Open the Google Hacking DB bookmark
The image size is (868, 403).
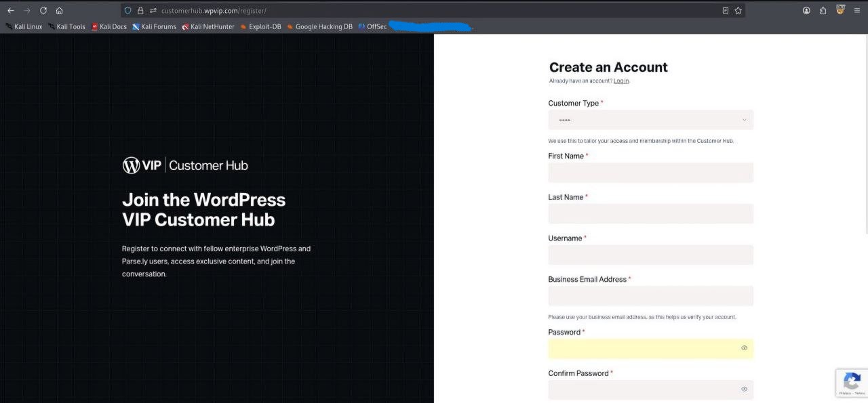tap(321, 26)
